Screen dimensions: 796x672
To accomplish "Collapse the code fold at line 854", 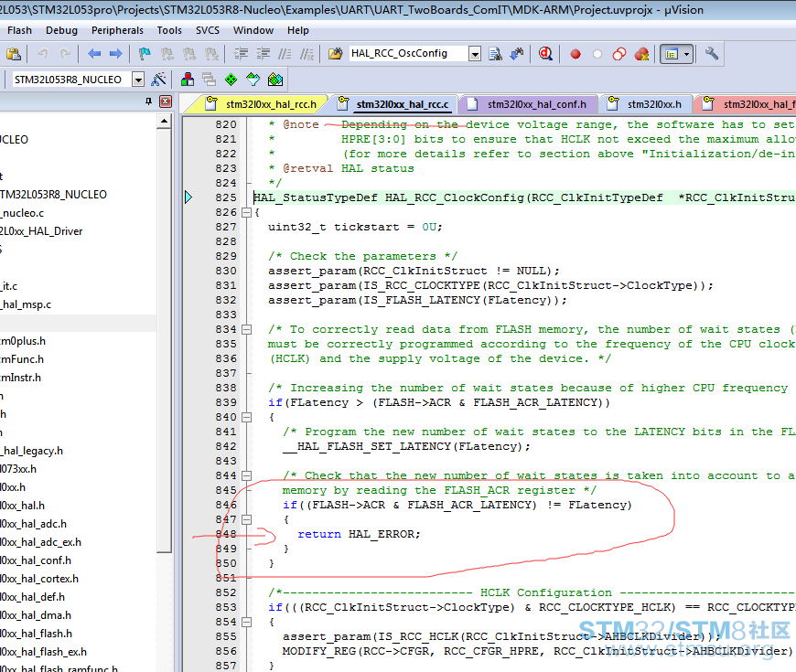I will point(247,622).
